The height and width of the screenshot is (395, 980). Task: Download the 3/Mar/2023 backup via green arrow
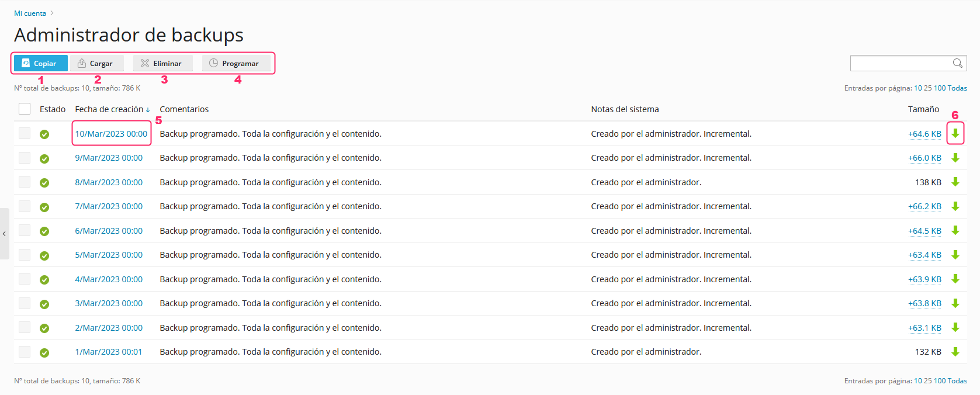tap(955, 303)
